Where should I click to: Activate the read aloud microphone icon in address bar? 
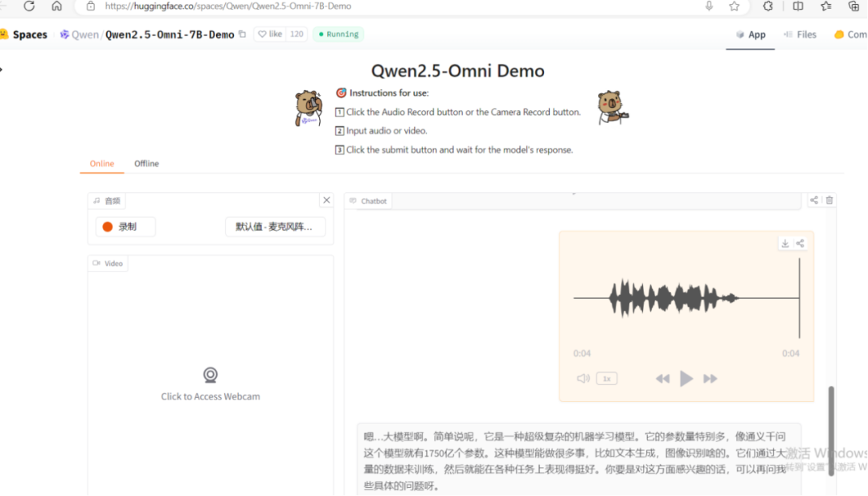coord(709,6)
